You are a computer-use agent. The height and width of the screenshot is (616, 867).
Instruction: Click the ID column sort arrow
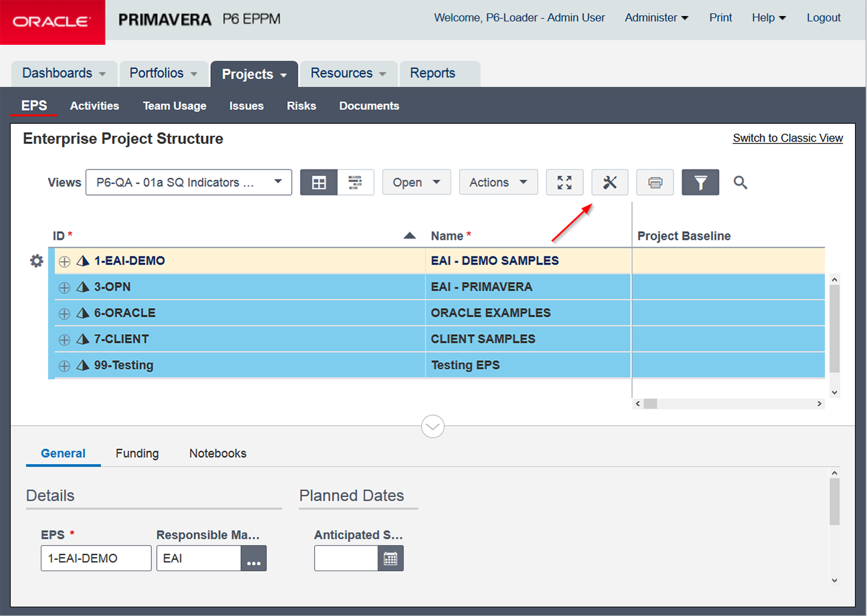[410, 236]
